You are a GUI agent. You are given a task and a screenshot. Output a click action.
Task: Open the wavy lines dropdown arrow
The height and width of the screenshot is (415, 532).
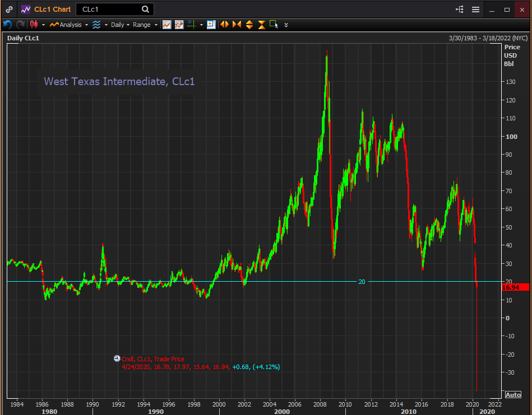click(106, 25)
